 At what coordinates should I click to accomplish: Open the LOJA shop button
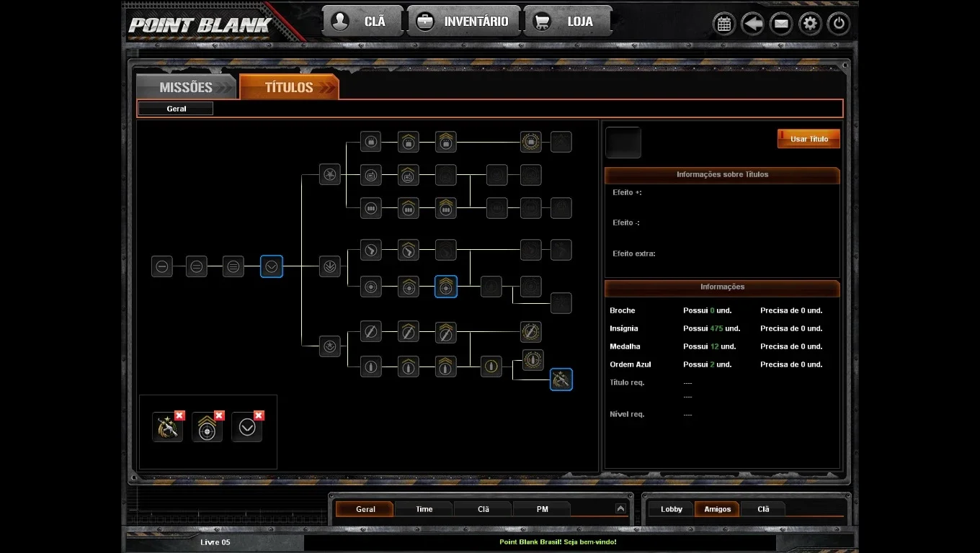[568, 22]
